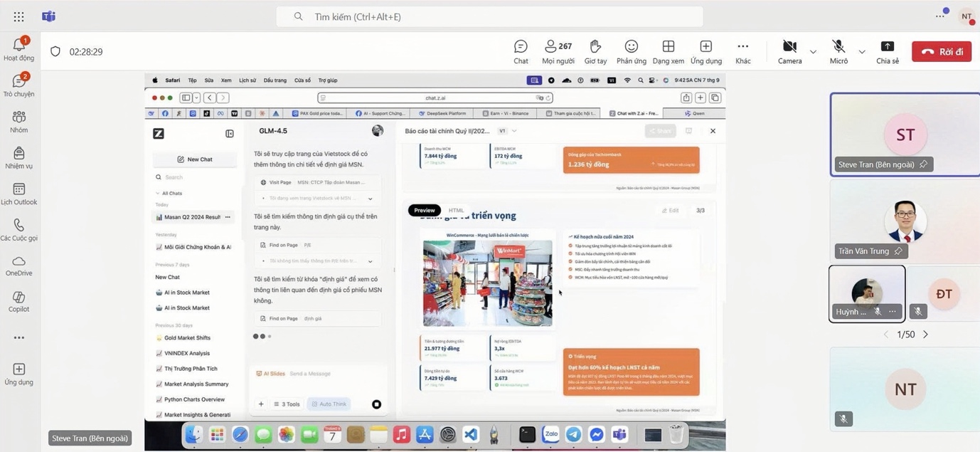Click Rời đi to leave meeting
This screenshot has height=452, width=980.
click(941, 52)
